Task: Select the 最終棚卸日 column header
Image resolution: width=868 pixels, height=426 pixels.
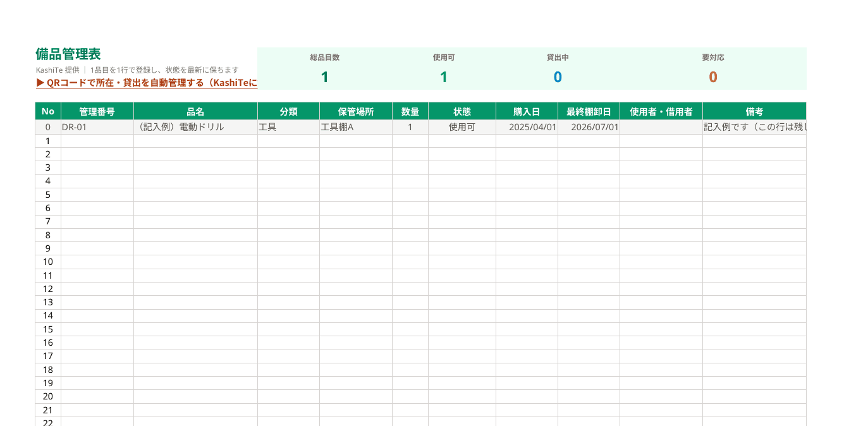Action: (589, 111)
